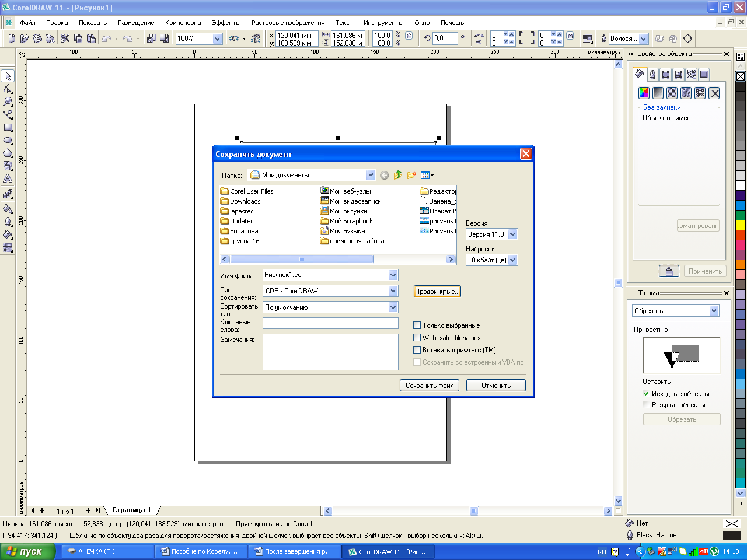Viewport: 747px width, 560px height.
Task: Select the Shape tool in toolbox
Action: pyautogui.click(x=8, y=89)
